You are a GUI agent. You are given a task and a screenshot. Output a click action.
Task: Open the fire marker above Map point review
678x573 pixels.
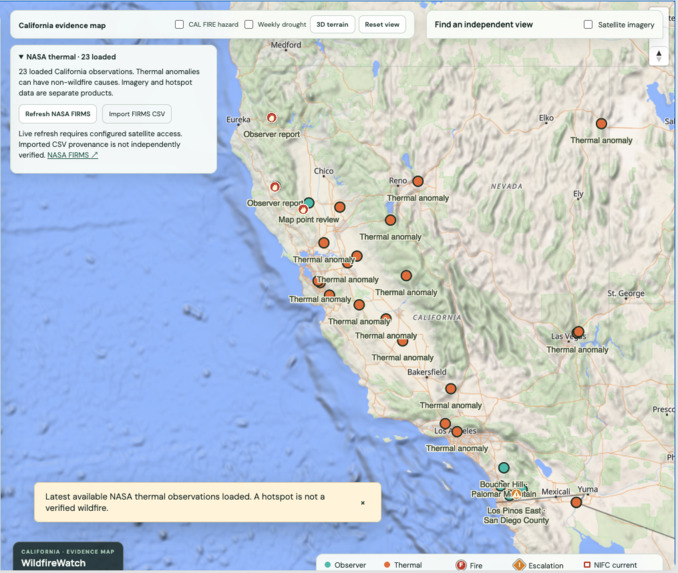click(303, 210)
